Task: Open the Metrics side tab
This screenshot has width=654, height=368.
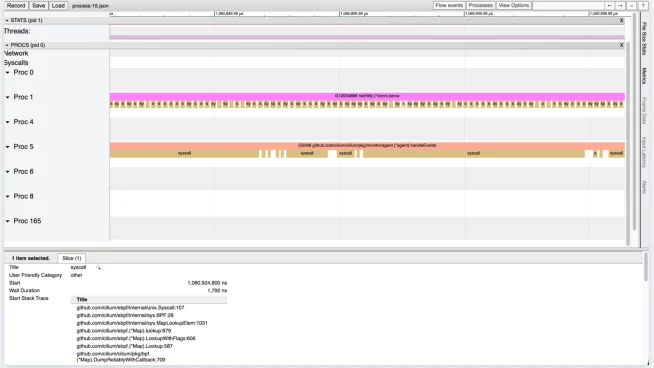Action: tap(644, 76)
